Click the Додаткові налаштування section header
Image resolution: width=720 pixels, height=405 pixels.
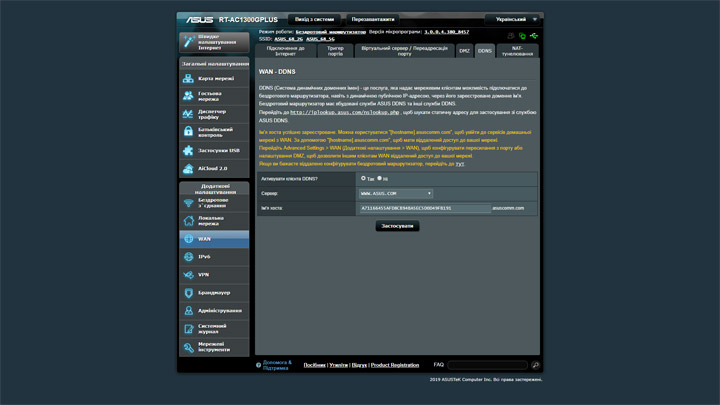(x=214, y=189)
